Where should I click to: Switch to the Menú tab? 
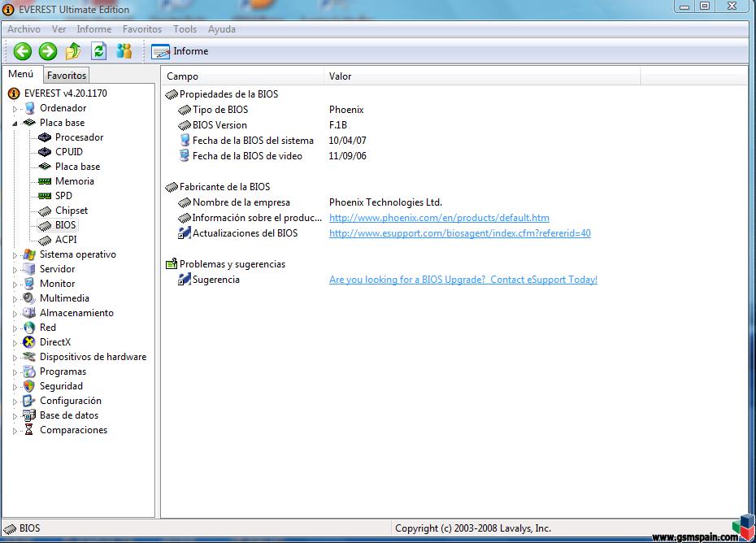click(21, 74)
